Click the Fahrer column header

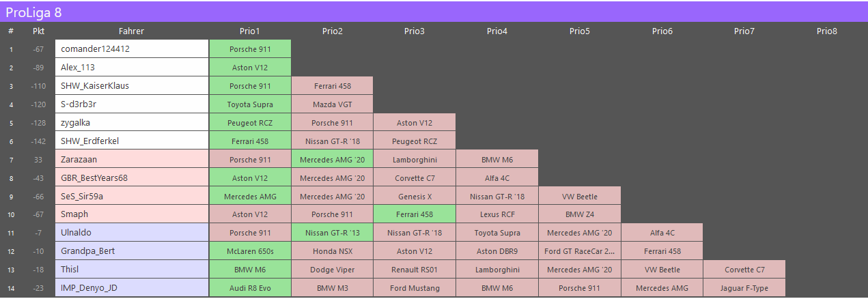131,31
